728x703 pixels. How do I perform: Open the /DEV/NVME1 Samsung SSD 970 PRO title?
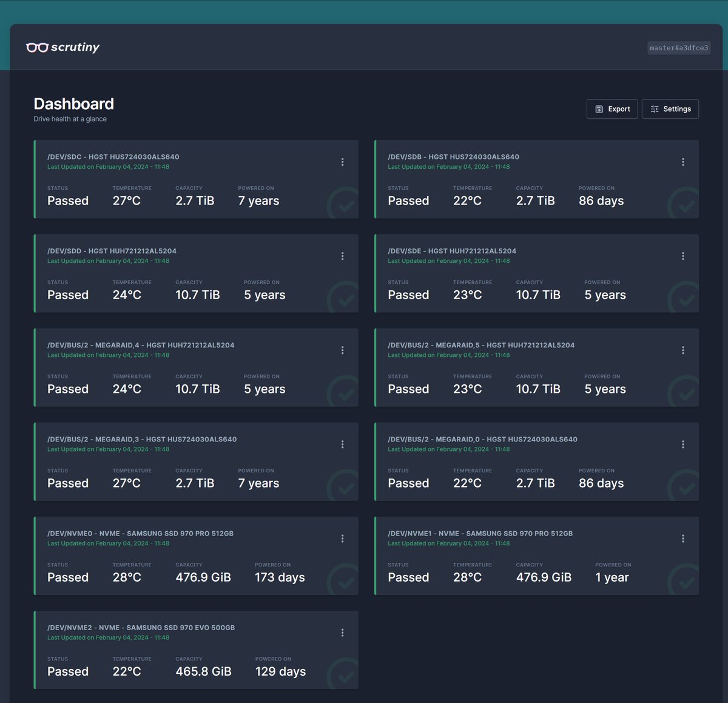pyautogui.click(x=480, y=533)
